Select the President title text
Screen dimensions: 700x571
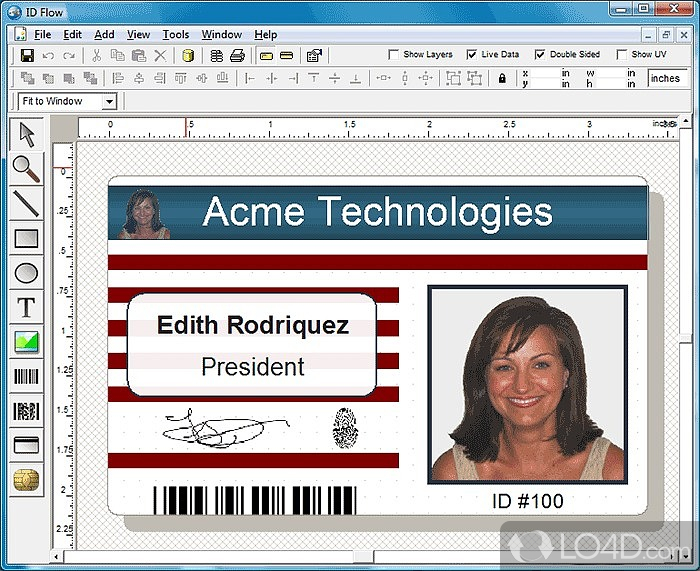tap(253, 367)
